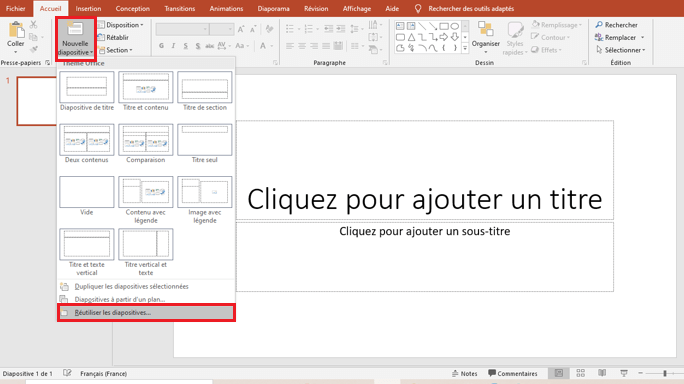
Task: Open the Sélectionner dropdown
Action: pyautogui.click(x=621, y=50)
